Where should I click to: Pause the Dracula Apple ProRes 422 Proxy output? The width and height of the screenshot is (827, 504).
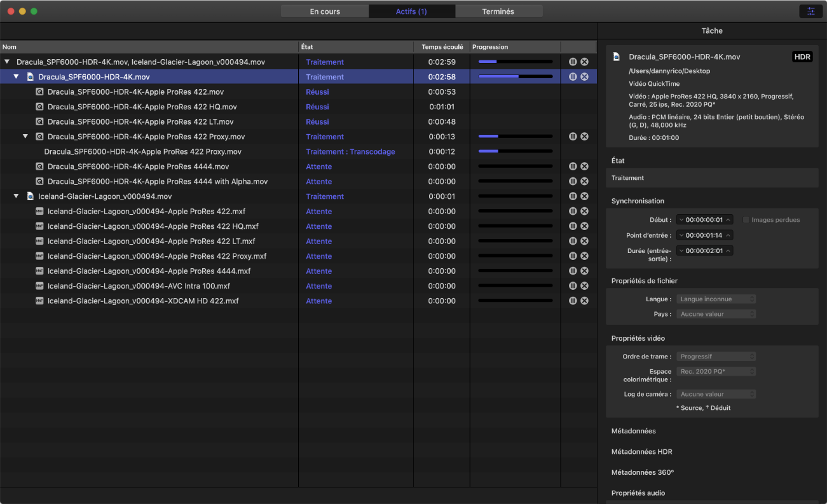[573, 137]
